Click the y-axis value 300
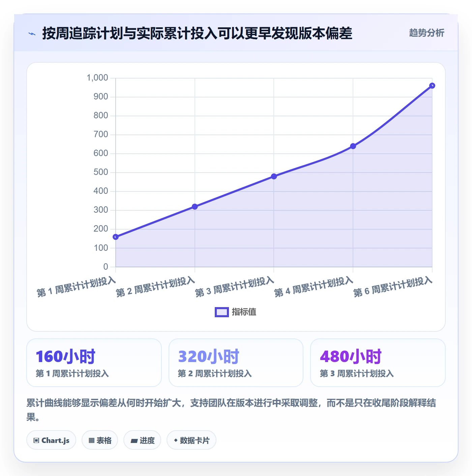 (x=101, y=210)
